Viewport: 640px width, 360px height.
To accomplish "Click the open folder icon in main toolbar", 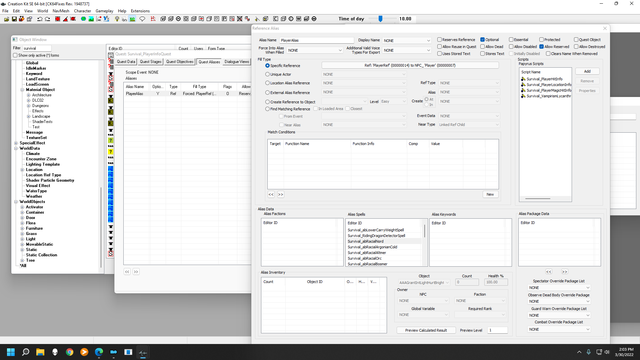I will 7,19.
